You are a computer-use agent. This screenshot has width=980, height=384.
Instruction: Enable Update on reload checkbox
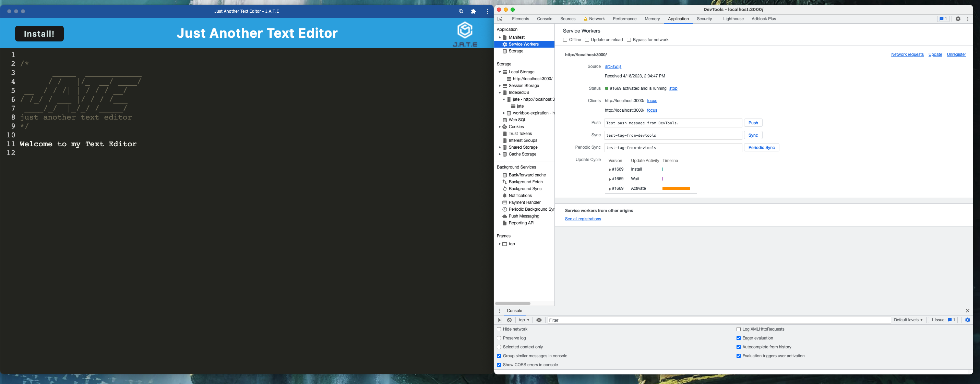[x=587, y=40]
